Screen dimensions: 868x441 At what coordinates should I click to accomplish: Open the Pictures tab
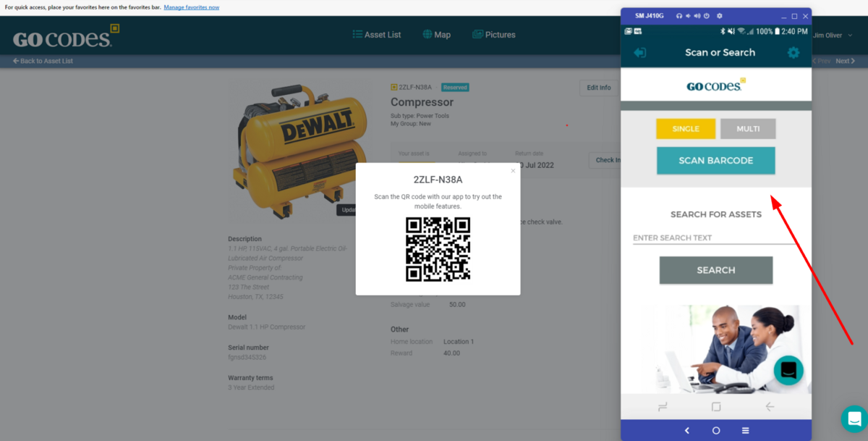(494, 35)
